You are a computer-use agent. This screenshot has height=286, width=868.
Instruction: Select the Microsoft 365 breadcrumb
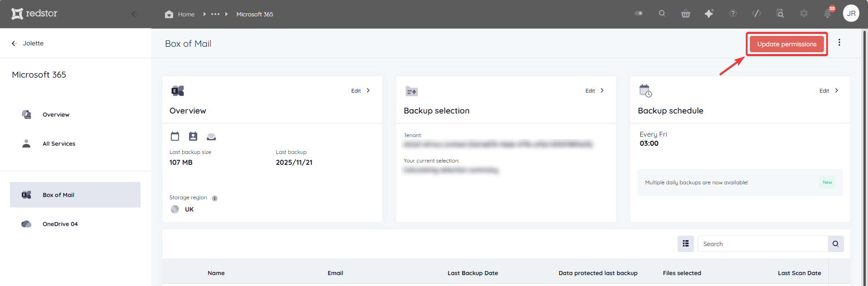coord(254,14)
